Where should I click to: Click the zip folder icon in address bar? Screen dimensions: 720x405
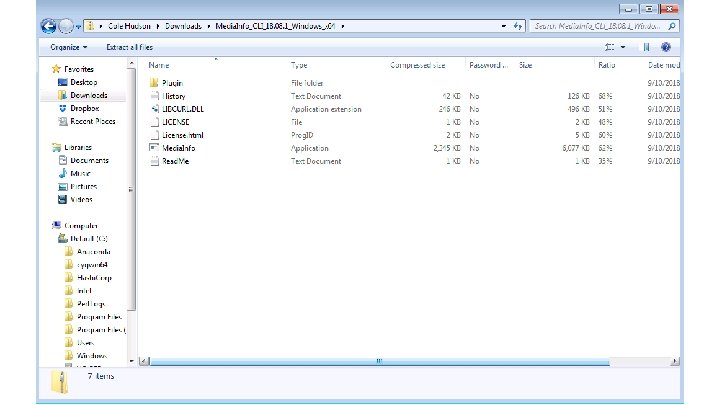pos(90,26)
